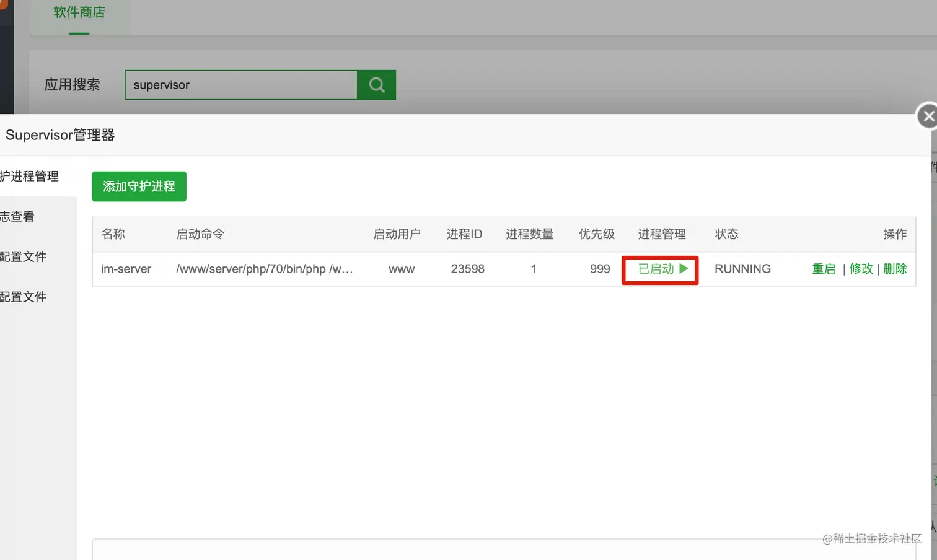The image size is (937, 560).
Task: Click the 已启动 process toggle for im-server
Action: (x=663, y=269)
